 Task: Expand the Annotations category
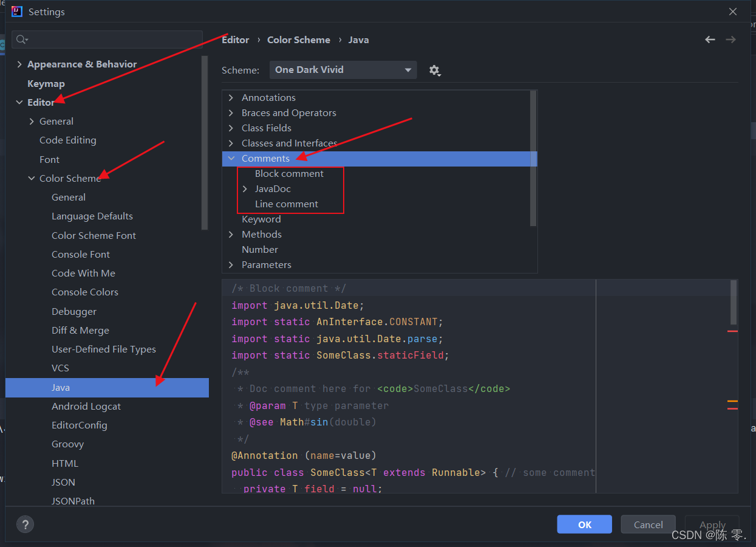pyautogui.click(x=231, y=98)
